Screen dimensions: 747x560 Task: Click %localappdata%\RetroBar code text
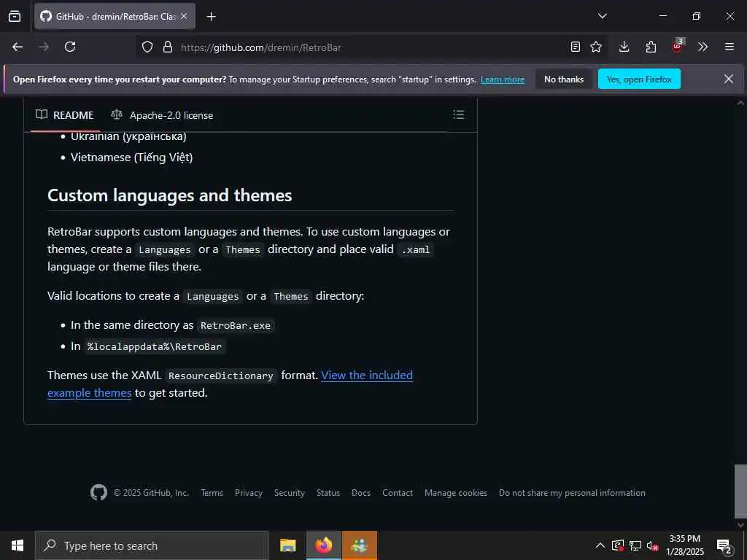(155, 346)
